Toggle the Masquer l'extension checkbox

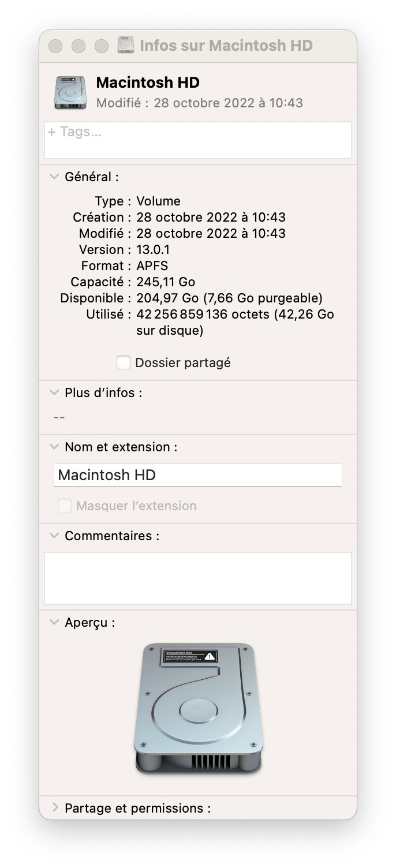[65, 506]
